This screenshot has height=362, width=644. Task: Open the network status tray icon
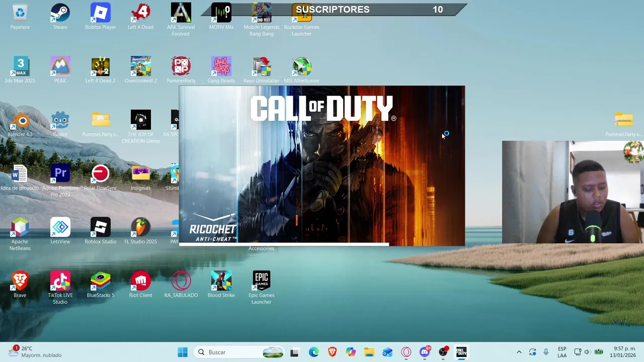(578, 352)
